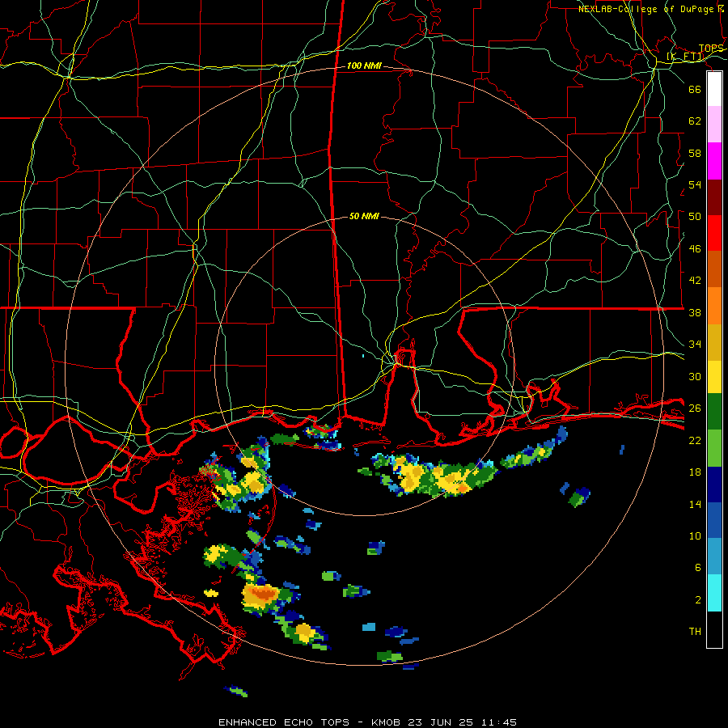Click the 'KMOB' radar site identifier

point(385,722)
